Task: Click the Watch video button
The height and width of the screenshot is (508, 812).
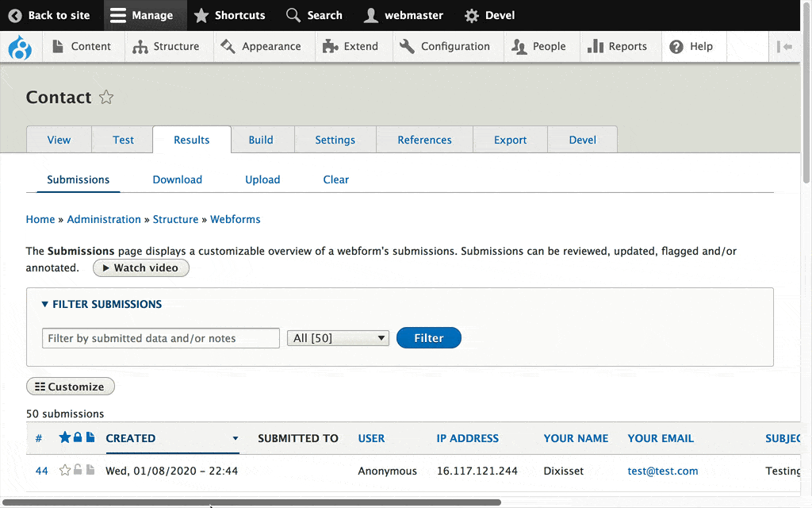Action: point(141,268)
